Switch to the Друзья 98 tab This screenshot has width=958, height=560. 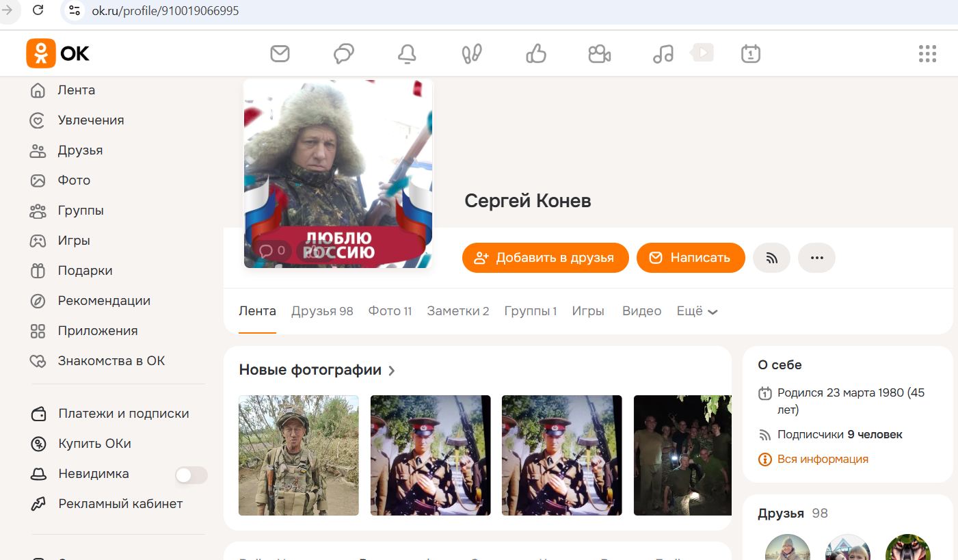coord(321,311)
